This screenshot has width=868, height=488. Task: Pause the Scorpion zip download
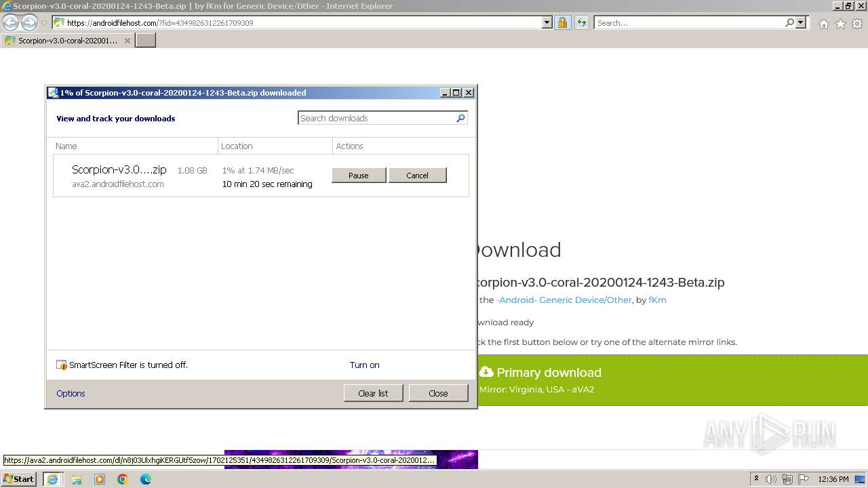click(359, 176)
